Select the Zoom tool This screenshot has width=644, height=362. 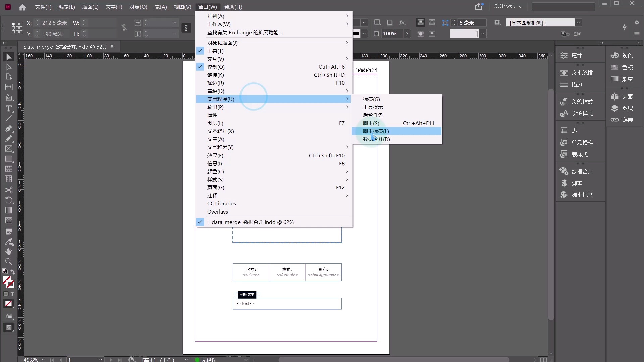(x=9, y=261)
